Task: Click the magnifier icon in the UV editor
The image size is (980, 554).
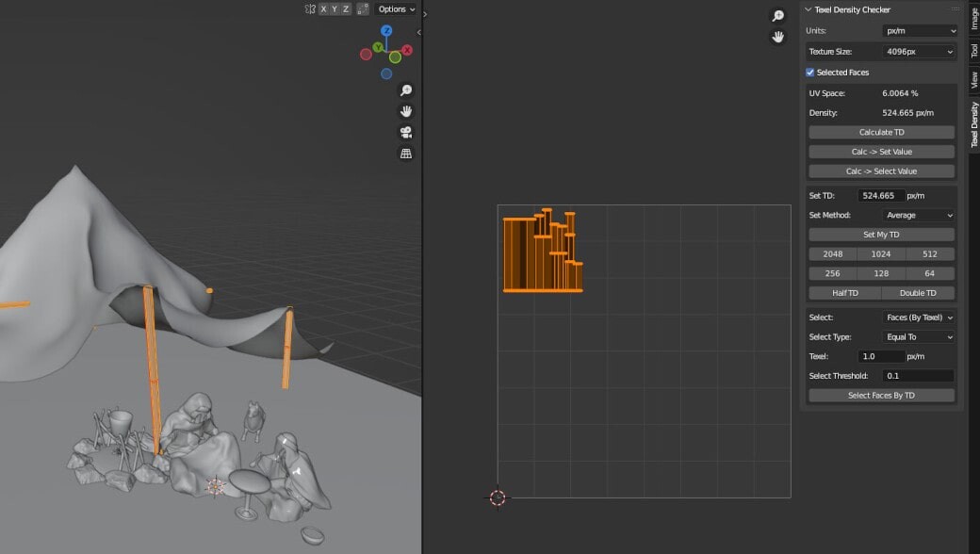Action: pyautogui.click(x=777, y=16)
